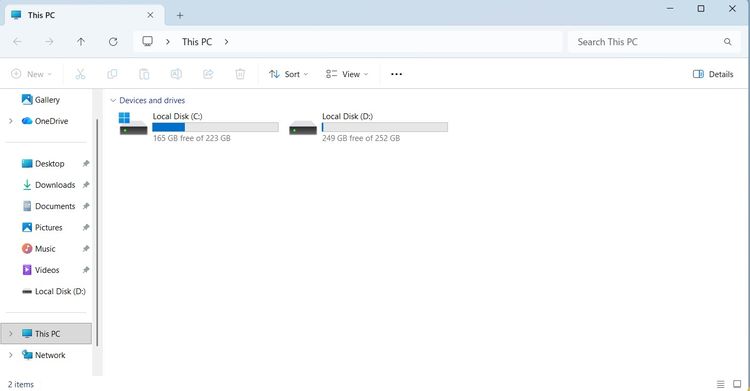The image size is (750, 391).
Task: Open Pictures in the sidebar
Action: coord(42,227)
